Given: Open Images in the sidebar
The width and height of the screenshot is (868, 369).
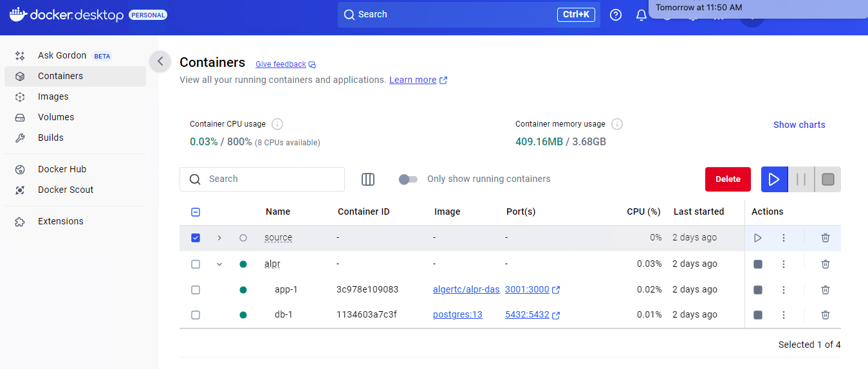Looking at the screenshot, I should point(53,96).
